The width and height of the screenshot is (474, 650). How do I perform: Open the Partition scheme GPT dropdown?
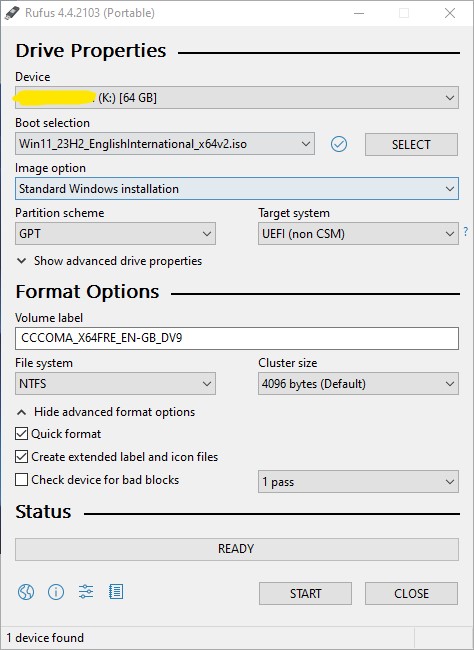coord(115,233)
